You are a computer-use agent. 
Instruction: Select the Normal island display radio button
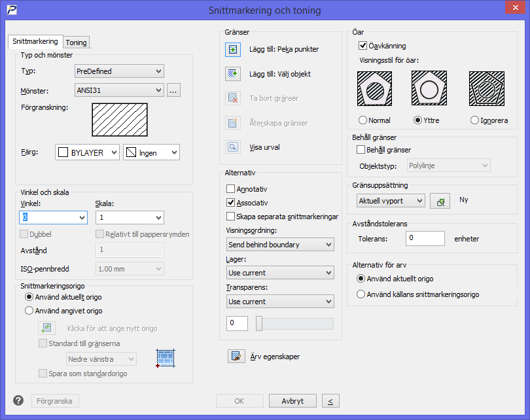(x=362, y=120)
